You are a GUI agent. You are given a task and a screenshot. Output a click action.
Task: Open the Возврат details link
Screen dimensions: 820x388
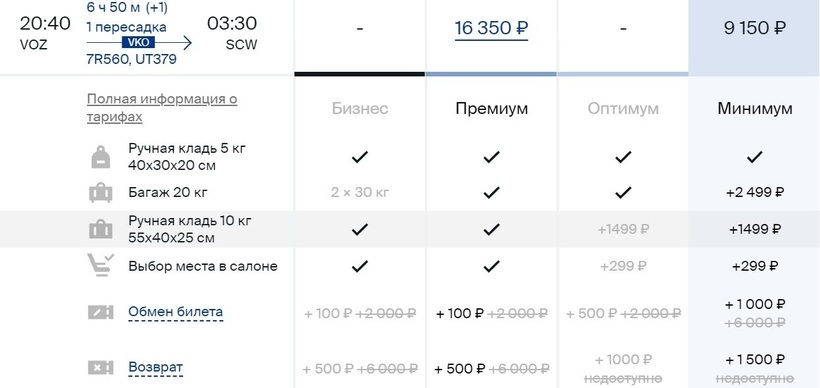(156, 367)
